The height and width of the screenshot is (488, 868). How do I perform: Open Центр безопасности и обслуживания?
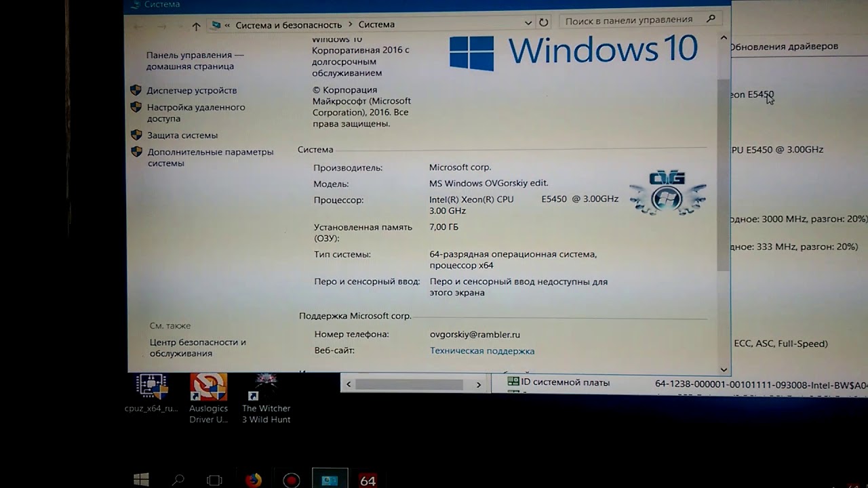pyautogui.click(x=197, y=348)
